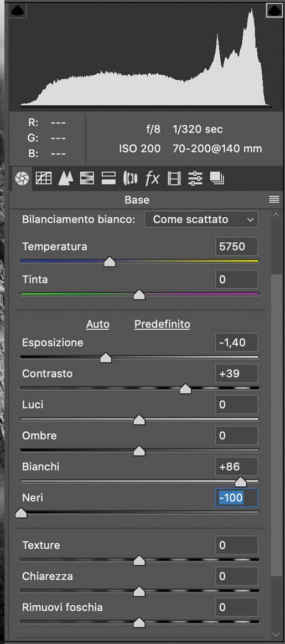Viewport: 285px width, 644px height.
Task: Click the panel scrollbar down arrow
Action: coord(276,634)
